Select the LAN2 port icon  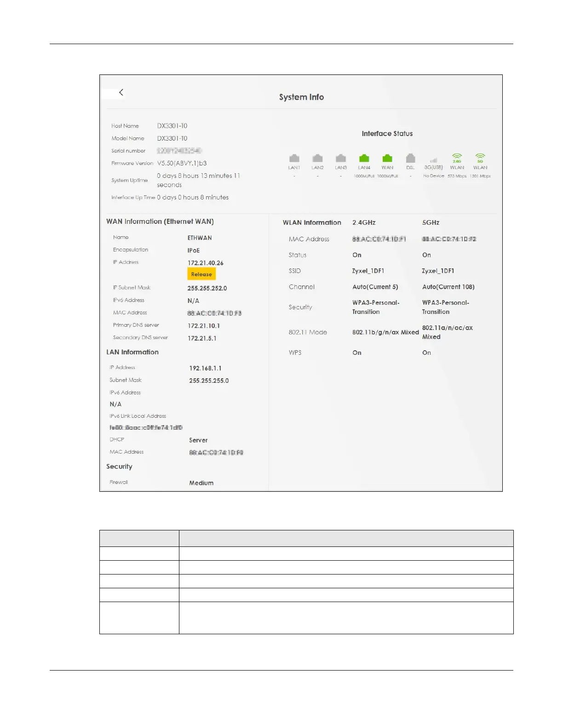(x=317, y=159)
